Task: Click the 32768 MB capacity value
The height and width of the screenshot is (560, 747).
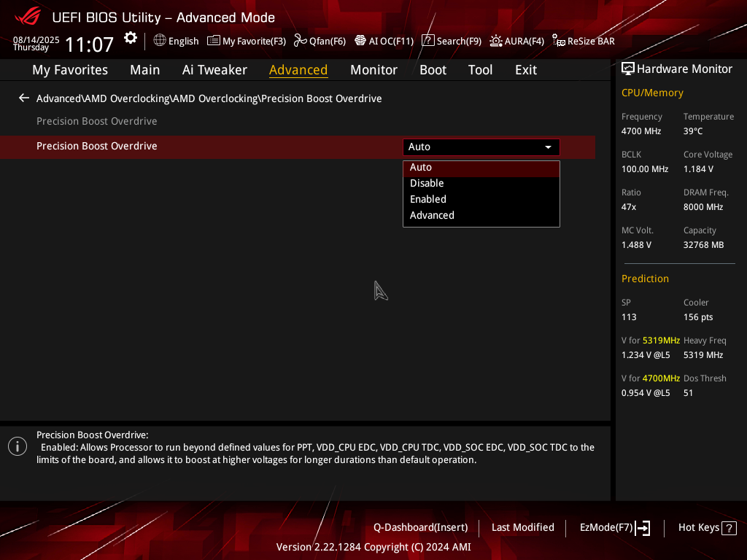Action: coord(703,245)
